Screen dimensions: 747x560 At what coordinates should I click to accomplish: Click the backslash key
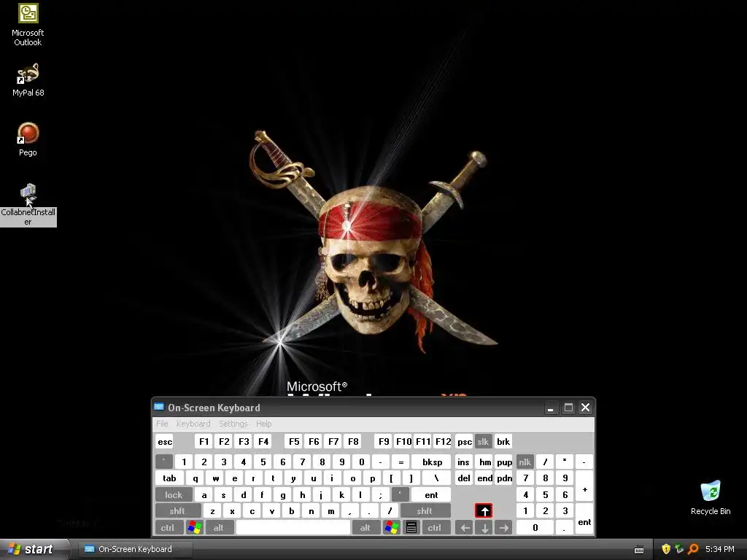click(436, 478)
